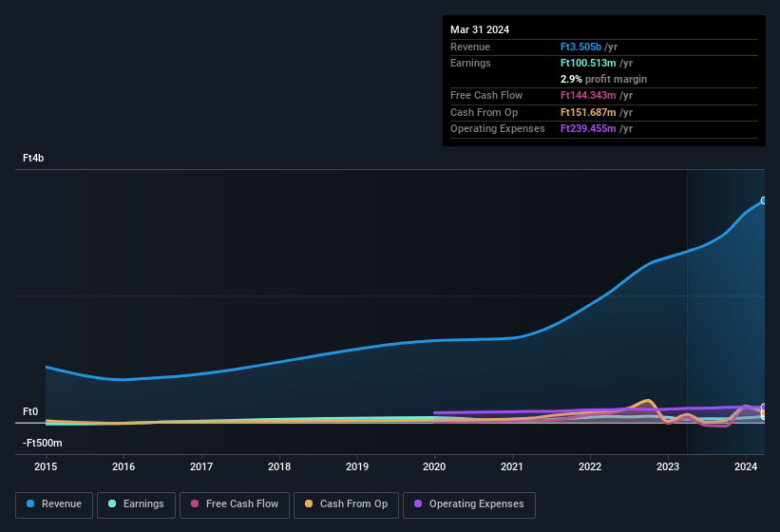Click the 2022 x-axis label
The width and height of the screenshot is (780, 532).
click(x=590, y=466)
